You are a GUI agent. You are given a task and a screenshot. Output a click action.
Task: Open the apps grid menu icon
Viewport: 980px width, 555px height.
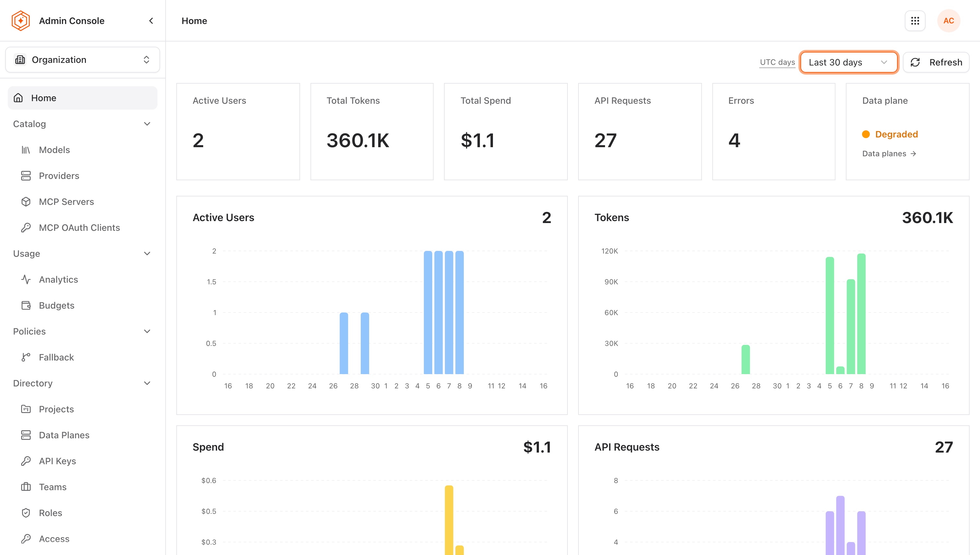(x=915, y=20)
